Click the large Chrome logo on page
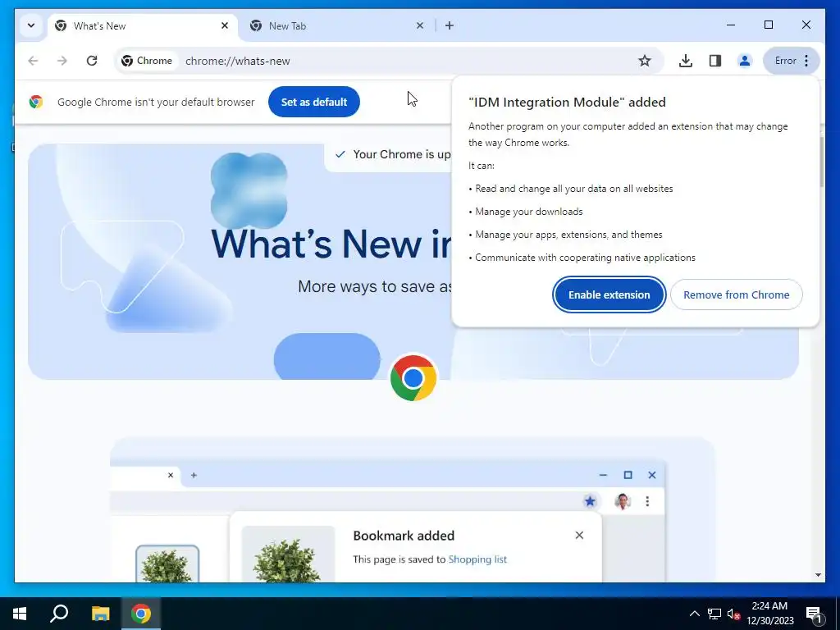 (413, 378)
